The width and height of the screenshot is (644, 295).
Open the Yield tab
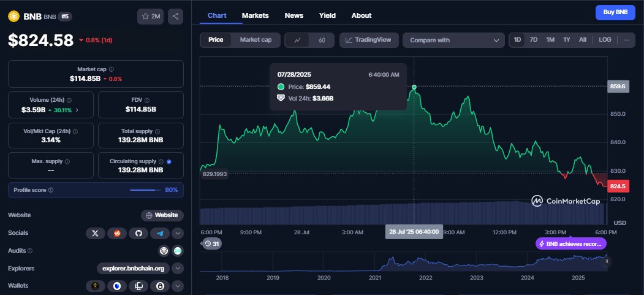(327, 15)
